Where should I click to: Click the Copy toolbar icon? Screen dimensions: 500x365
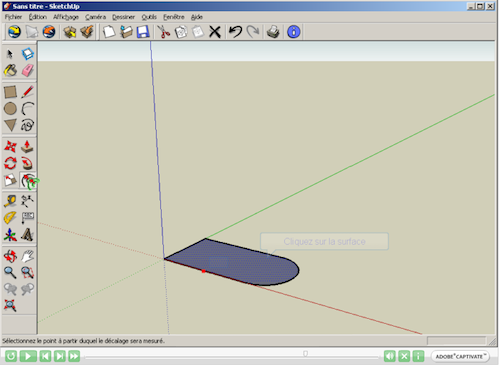point(181,32)
